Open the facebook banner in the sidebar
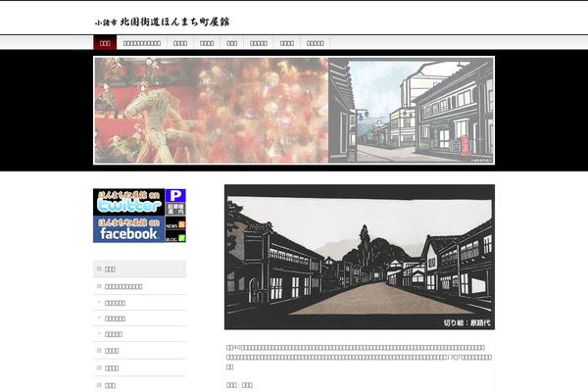Image resolution: width=588 pixels, height=392 pixels. pyautogui.click(x=129, y=229)
